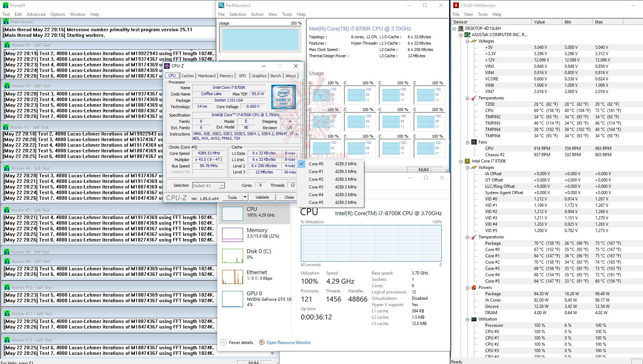The width and height of the screenshot is (643, 364).
Task: Collapse the Powers node in HWMonitor
Action: (468, 287)
